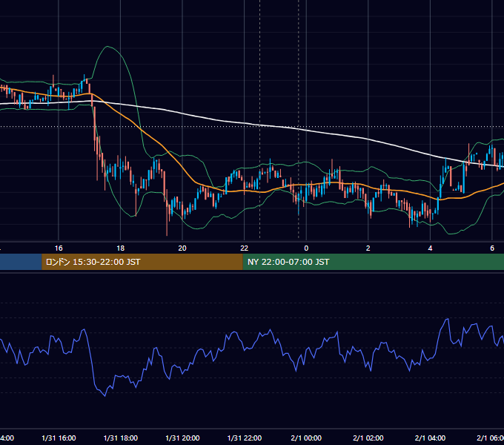Click the 1/31 22:00 time label
The width and height of the screenshot is (504, 445).
245,438
